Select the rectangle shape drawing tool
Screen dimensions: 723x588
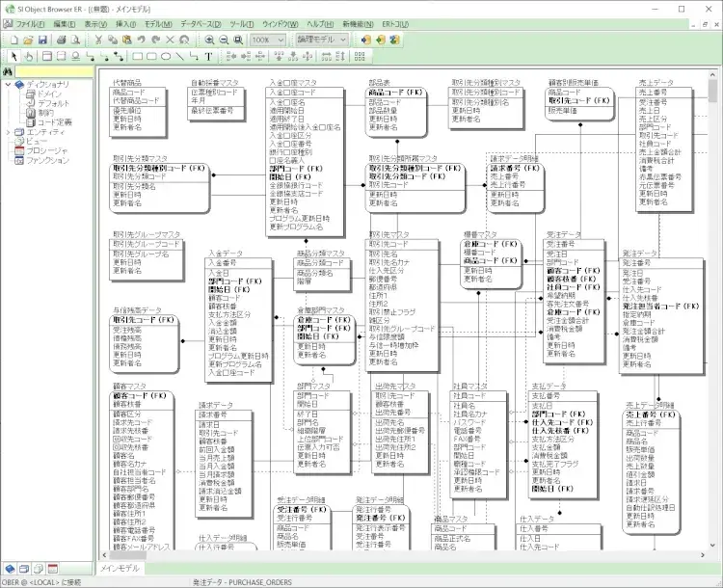coord(137,57)
